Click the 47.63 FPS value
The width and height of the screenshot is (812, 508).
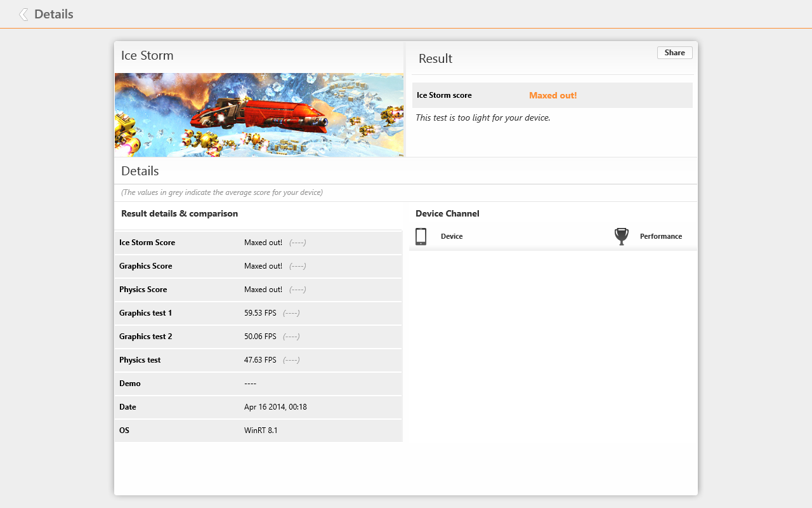point(260,360)
